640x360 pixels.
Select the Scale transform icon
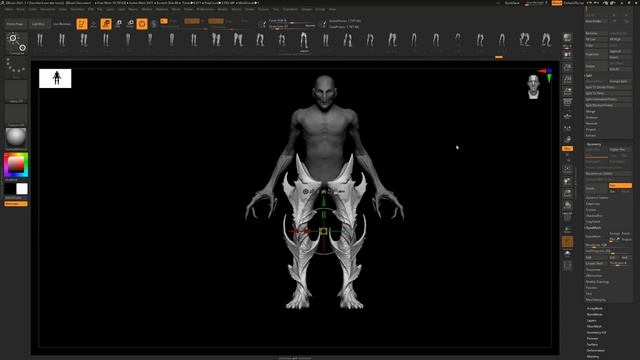(x=118, y=24)
